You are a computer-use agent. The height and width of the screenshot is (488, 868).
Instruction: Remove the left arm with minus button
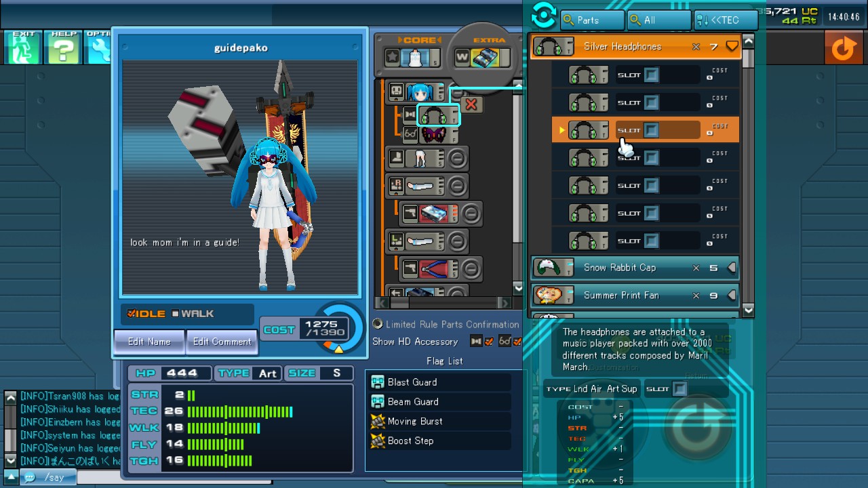point(458,240)
